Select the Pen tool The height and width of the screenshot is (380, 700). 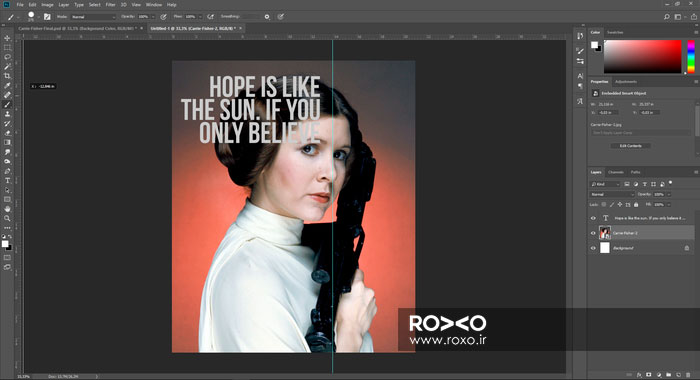coord(7,171)
